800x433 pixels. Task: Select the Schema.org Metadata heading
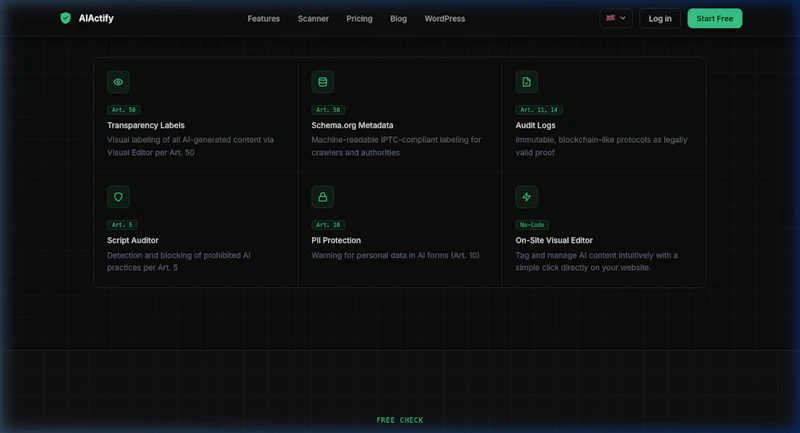(x=352, y=125)
